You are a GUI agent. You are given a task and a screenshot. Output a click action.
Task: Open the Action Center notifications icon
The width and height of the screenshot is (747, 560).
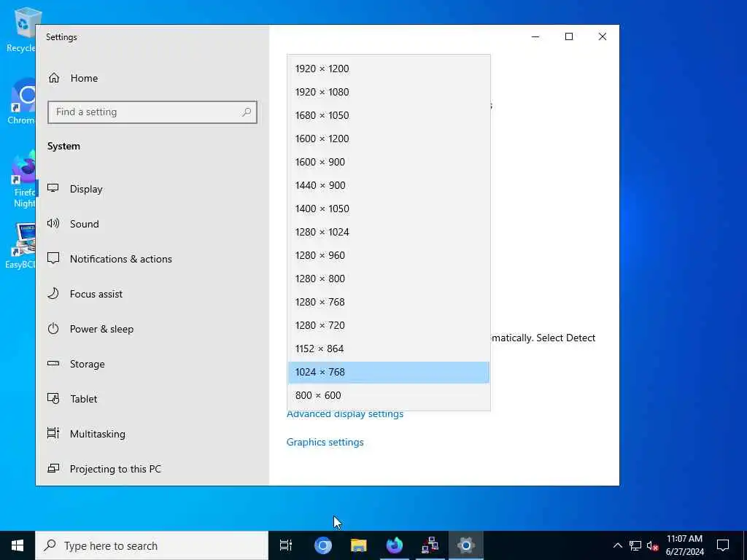723,545
